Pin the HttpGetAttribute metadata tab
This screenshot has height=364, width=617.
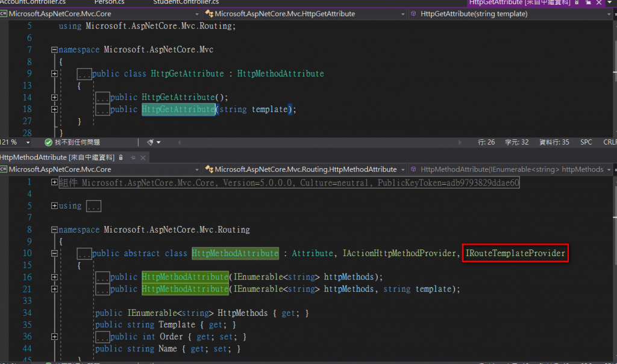588,2
